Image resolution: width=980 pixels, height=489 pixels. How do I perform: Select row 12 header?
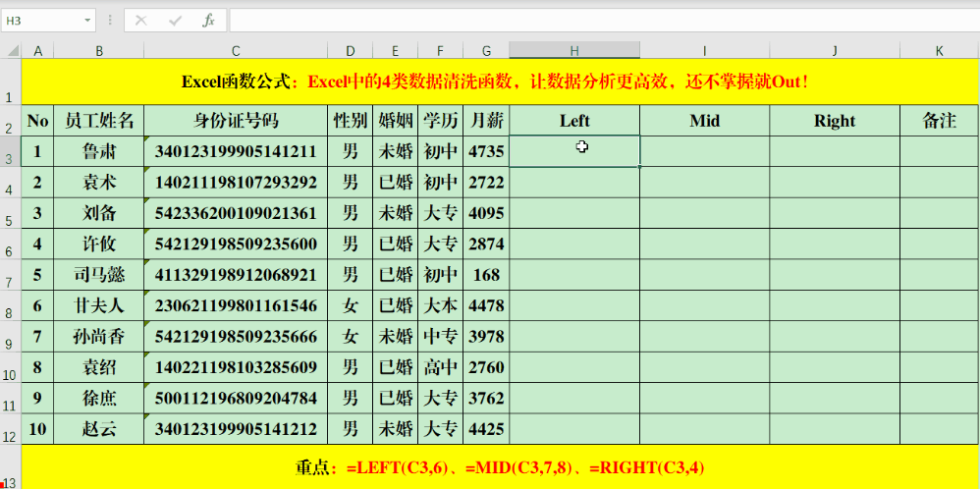pos(11,430)
